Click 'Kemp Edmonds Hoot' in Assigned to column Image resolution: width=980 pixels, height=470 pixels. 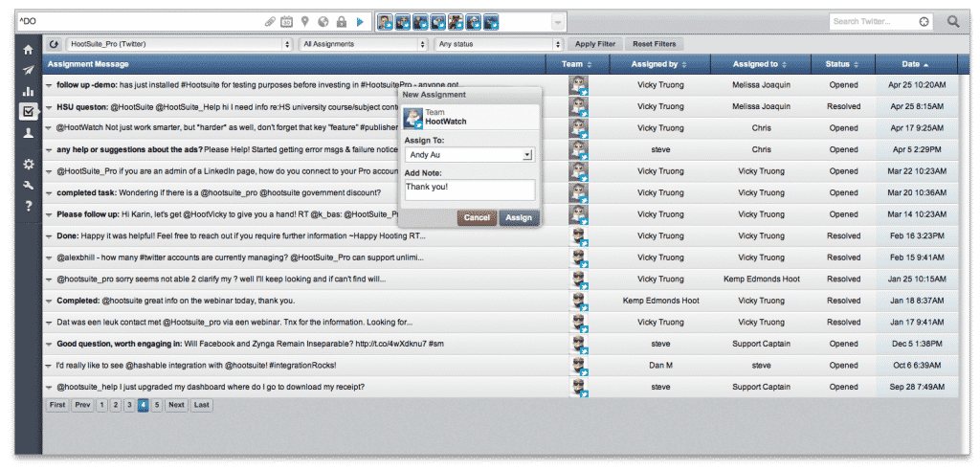click(761, 280)
